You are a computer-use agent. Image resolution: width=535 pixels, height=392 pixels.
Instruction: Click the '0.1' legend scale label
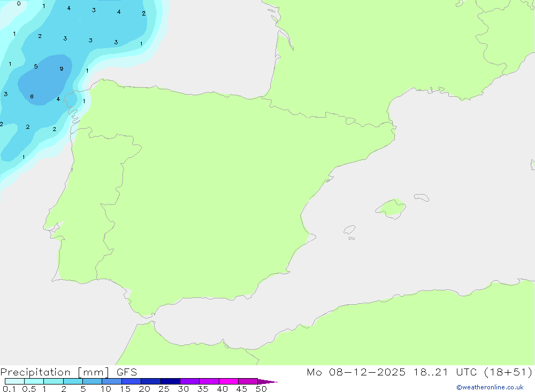(9, 389)
